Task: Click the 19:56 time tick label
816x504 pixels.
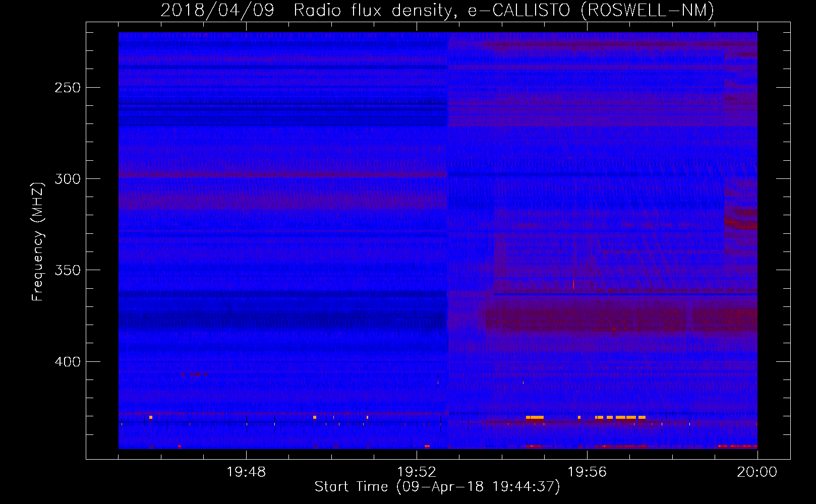Action: [587, 472]
